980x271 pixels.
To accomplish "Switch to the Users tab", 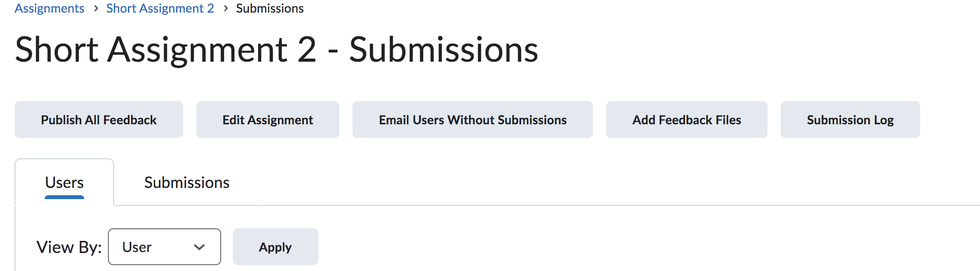I will tap(64, 183).
